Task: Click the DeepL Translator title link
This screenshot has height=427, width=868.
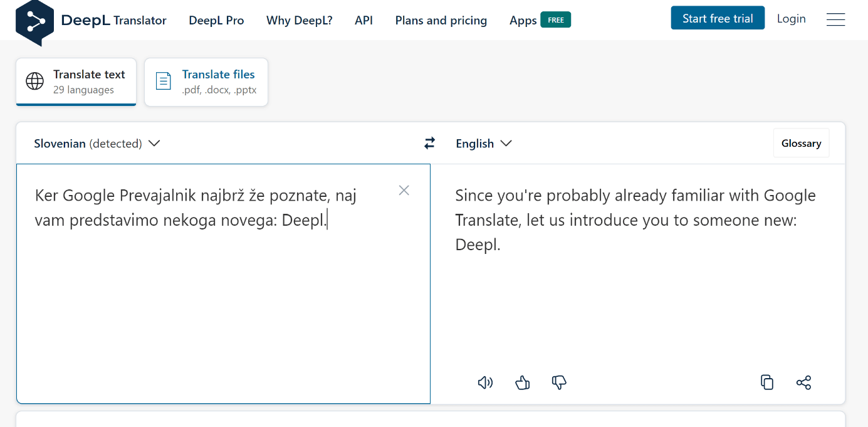Action: coord(114,20)
